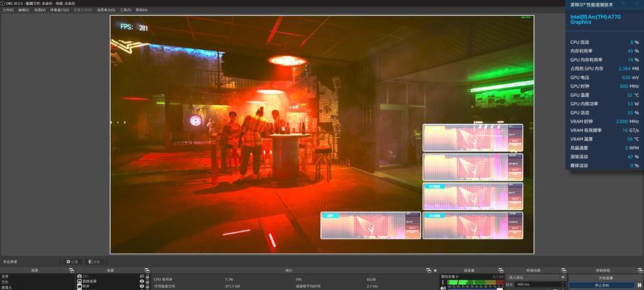Click the 媒体活动 0 % reading
Image resolution: width=644 pixels, height=290 pixels.
[x=604, y=165]
